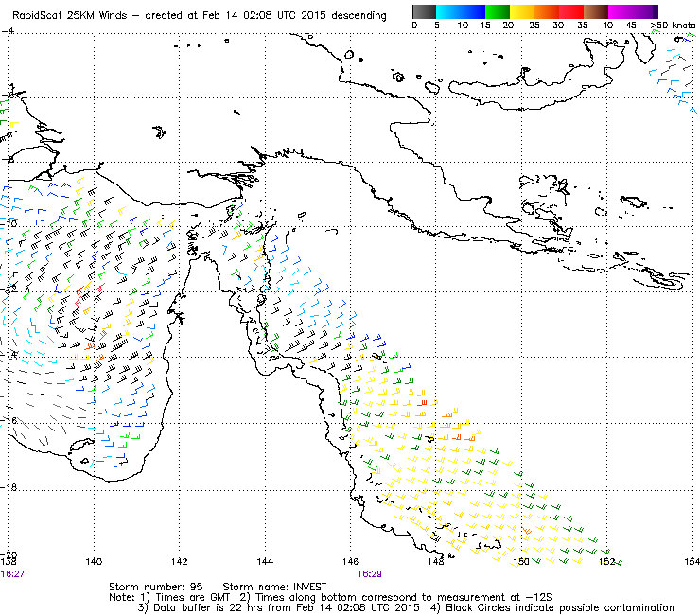Click longitude label '150' on bottom axis
This screenshot has width=700, height=615.
tap(521, 561)
